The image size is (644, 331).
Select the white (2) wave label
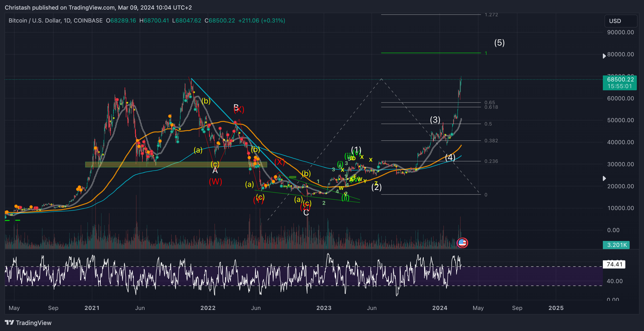pos(376,187)
